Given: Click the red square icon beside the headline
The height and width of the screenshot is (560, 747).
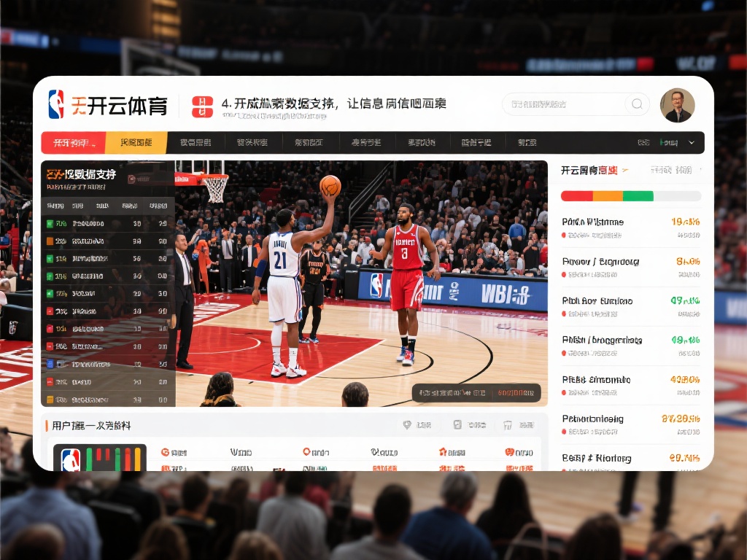Looking at the screenshot, I should point(202,106).
